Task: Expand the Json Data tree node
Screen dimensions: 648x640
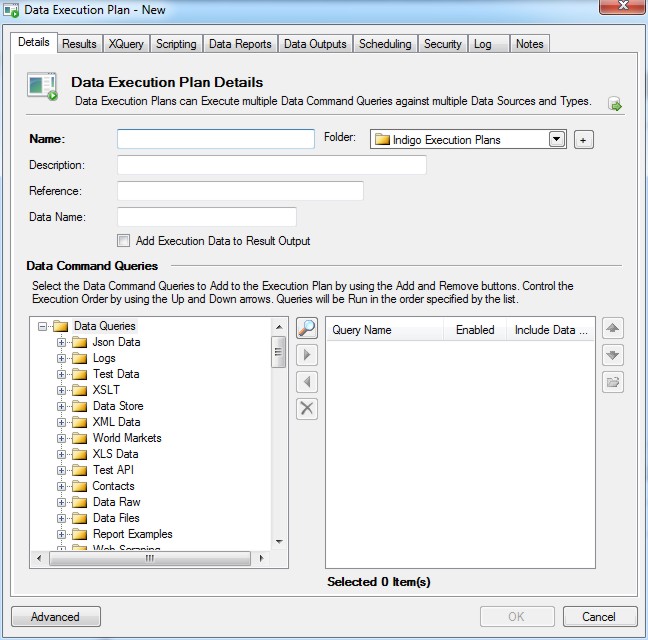Action: pyautogui.click(x=62, y=342)
